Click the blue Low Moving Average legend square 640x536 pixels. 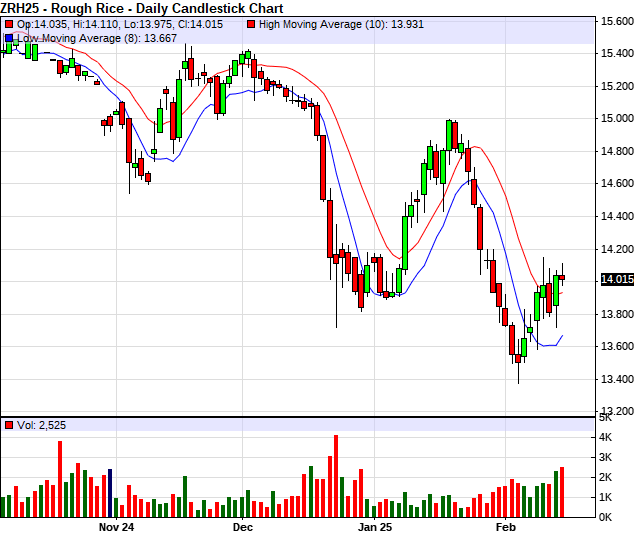(x=9, y=38)
